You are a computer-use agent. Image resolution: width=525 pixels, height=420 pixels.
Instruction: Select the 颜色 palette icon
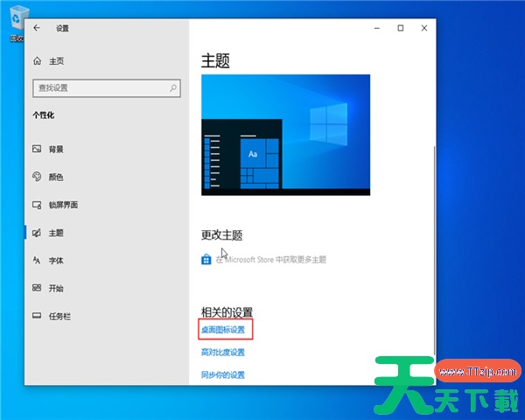point(37,177)
